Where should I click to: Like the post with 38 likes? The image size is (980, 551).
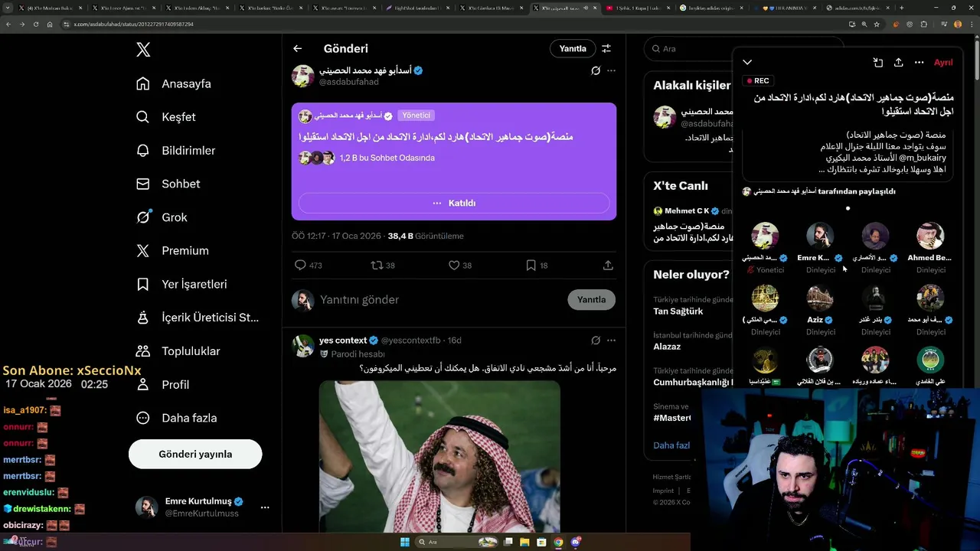[454, 265]
